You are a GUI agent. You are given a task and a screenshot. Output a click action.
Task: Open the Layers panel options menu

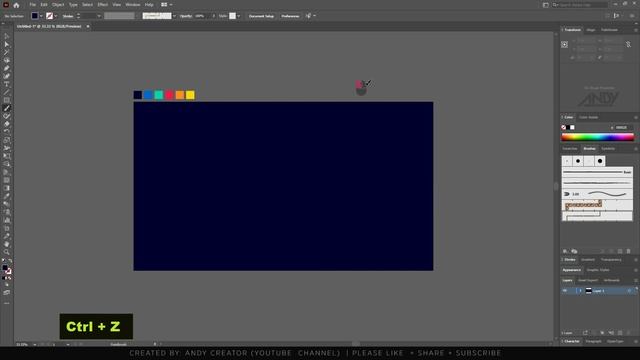click(x=636, y=280)
